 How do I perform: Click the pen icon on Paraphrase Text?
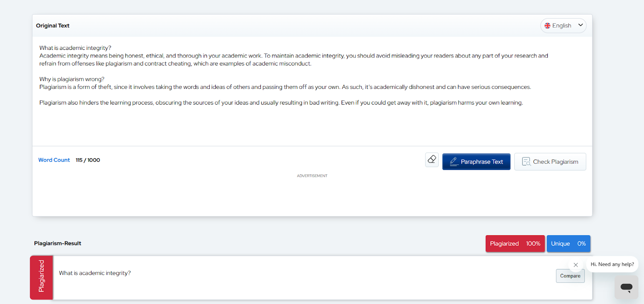[454, 162]
